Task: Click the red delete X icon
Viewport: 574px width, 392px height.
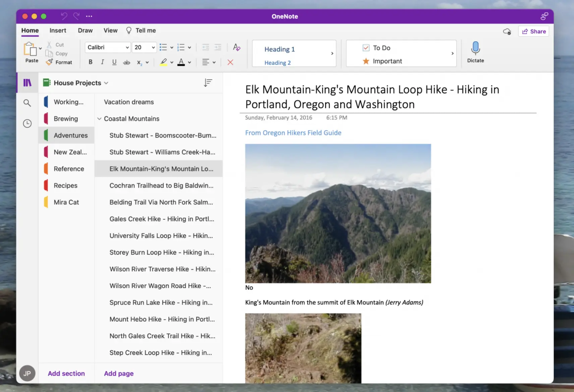Action: 230,62
